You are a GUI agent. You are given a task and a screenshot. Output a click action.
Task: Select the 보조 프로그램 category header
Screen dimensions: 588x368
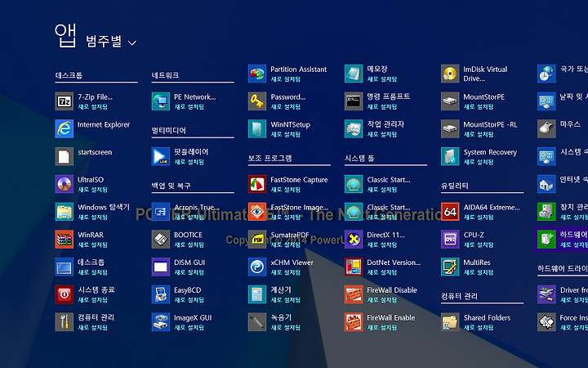270,158
